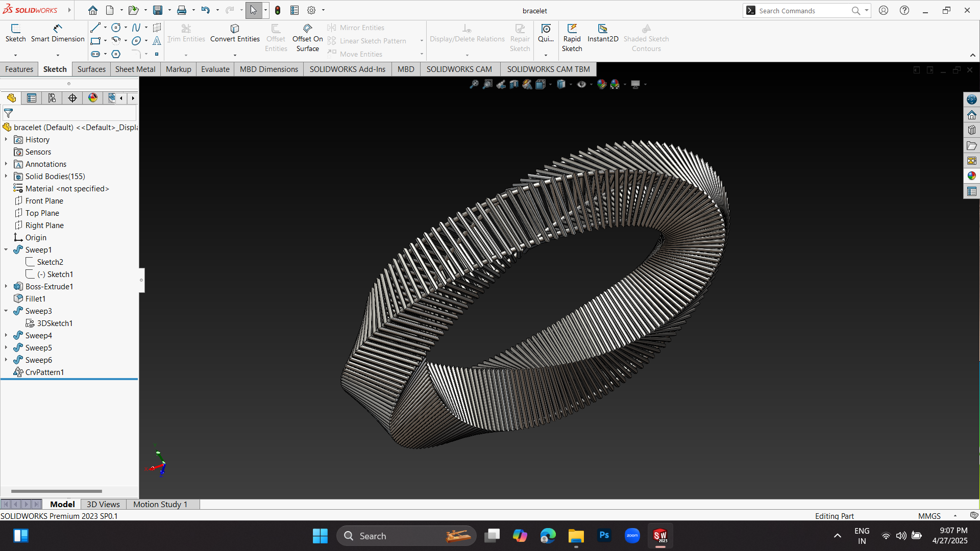Select the Fillet1 feature in the tree

[35, 298]
